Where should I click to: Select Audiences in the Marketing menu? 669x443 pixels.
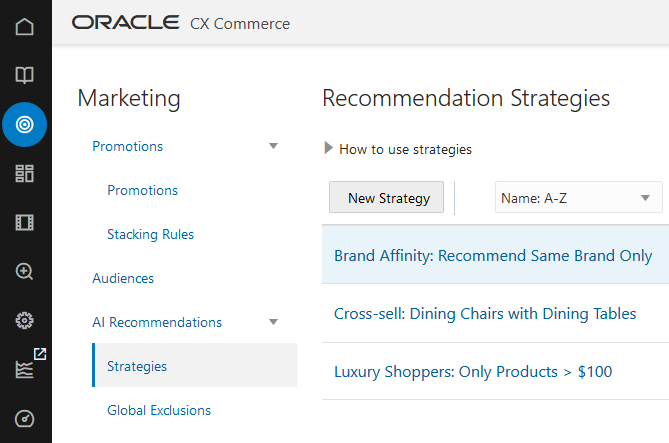pyautogui.click(x=123, y=278)
